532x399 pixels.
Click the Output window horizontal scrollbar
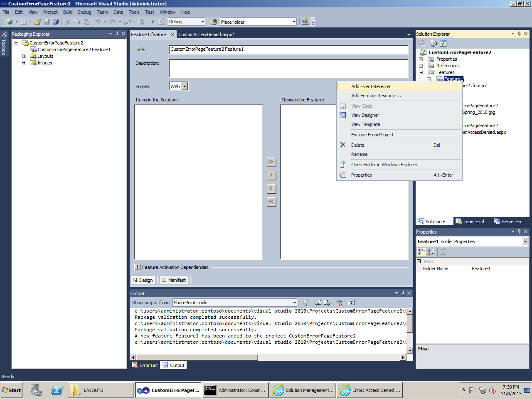pyautogui.click(x=268, y=357)
